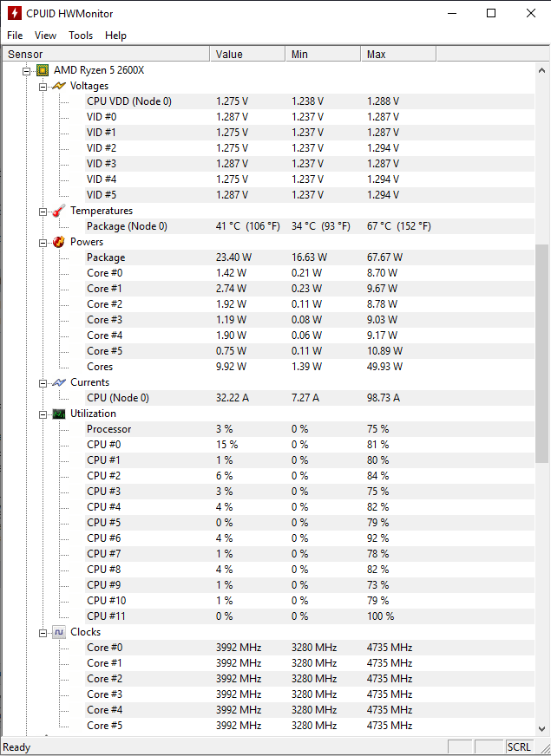Screen dimensions: 551x756
Task: Click the Max column header
Action: (x=397, y=54)
